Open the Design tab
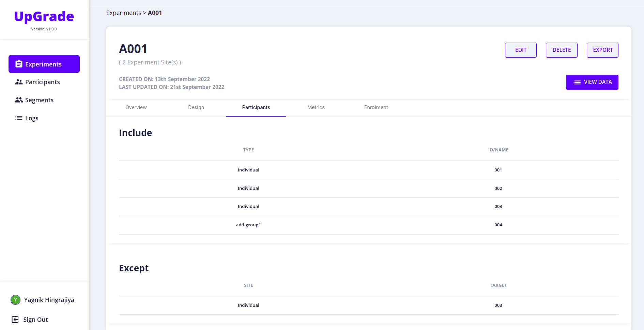The width and height of the screenshot is (644, 330). tap(196, 107)
